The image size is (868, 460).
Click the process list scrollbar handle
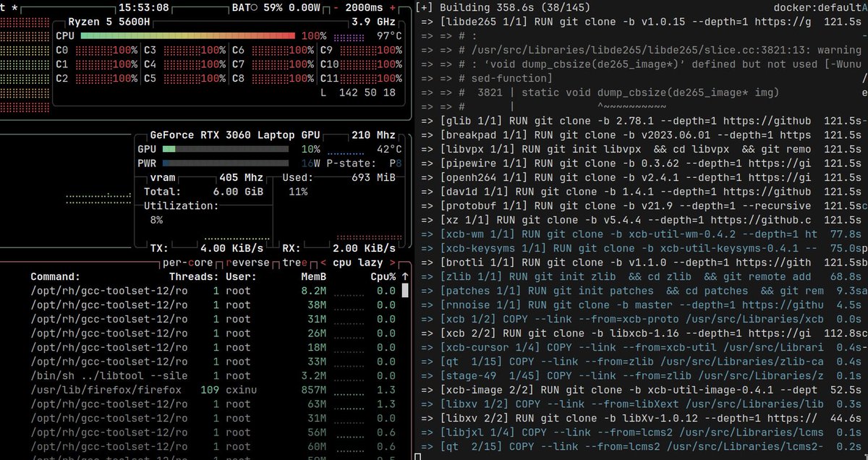click(405, 291)
